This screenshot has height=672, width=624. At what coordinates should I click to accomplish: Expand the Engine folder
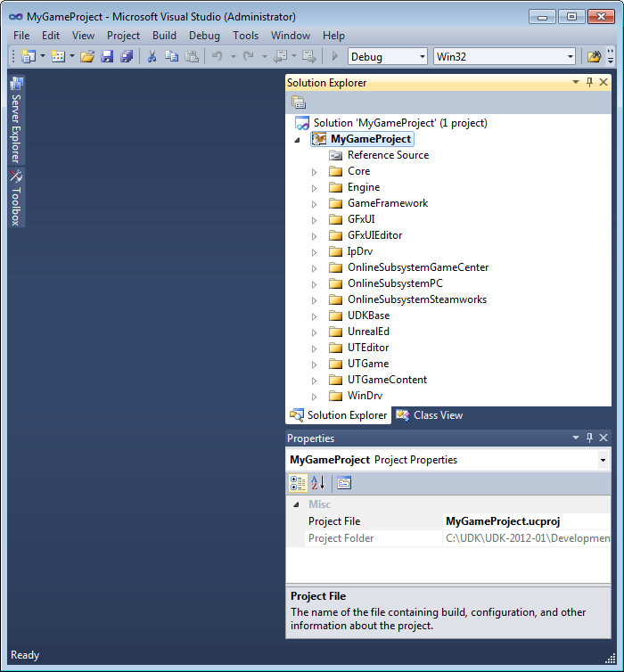click(x=314, y=188)
